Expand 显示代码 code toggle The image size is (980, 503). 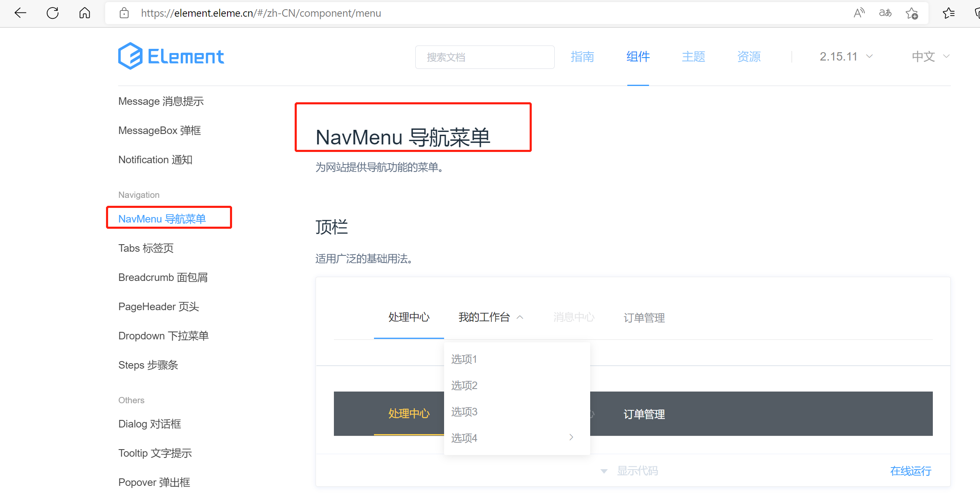[x=630, y=471]
